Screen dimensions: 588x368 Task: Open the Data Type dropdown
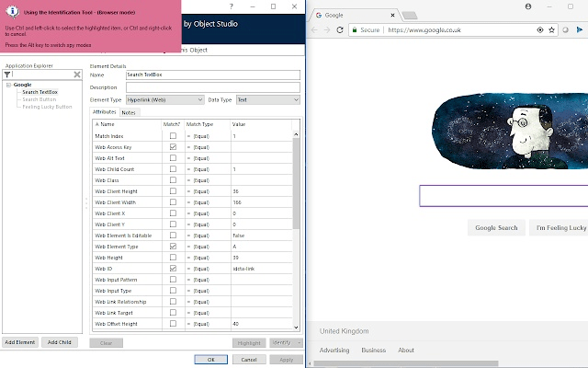pos(296,100)
